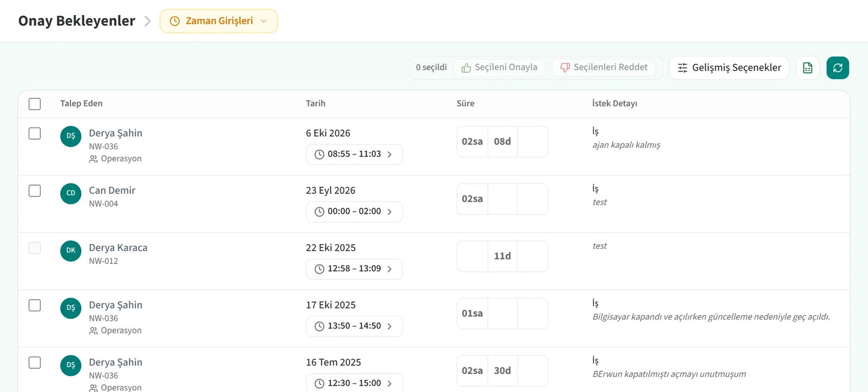
Task: Open Gelişmiş Seçenekler
Action: tap(729, 68)
